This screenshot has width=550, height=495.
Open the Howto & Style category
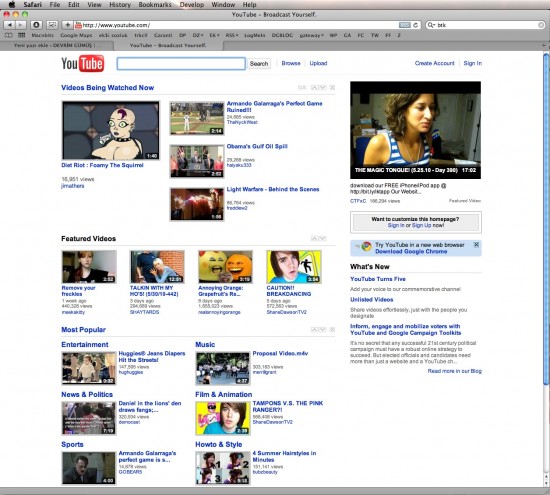[x=219, y=444]
